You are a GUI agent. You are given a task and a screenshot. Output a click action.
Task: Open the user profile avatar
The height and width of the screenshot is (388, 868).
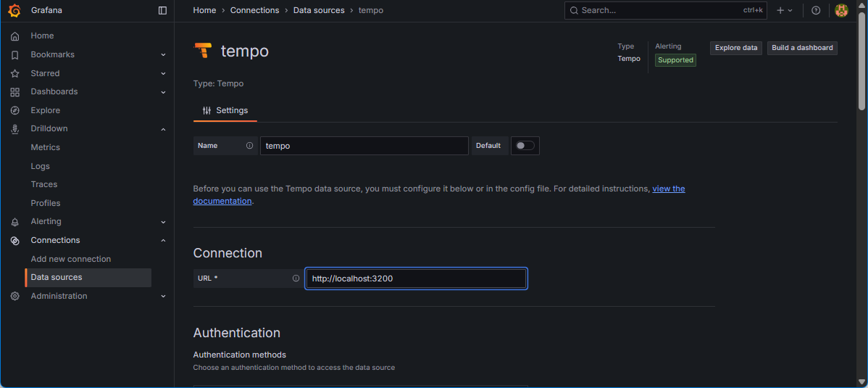[841, 10]
